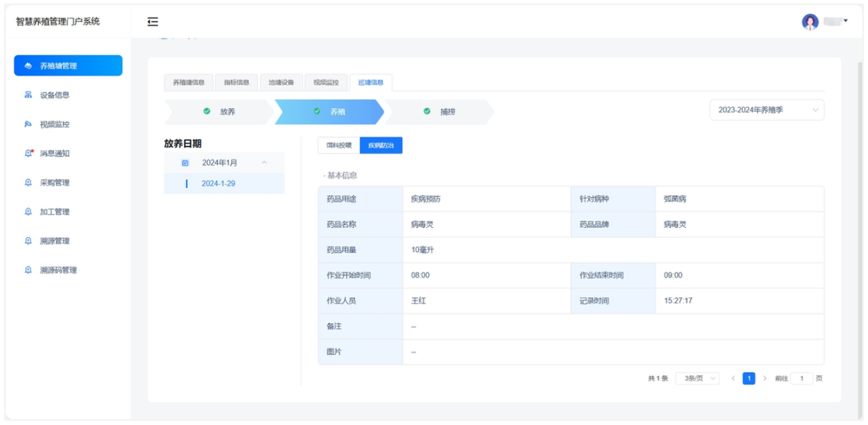868x425 pixels.
Task: Click the 备注 label cell
Action: click(x=361, y=326)
